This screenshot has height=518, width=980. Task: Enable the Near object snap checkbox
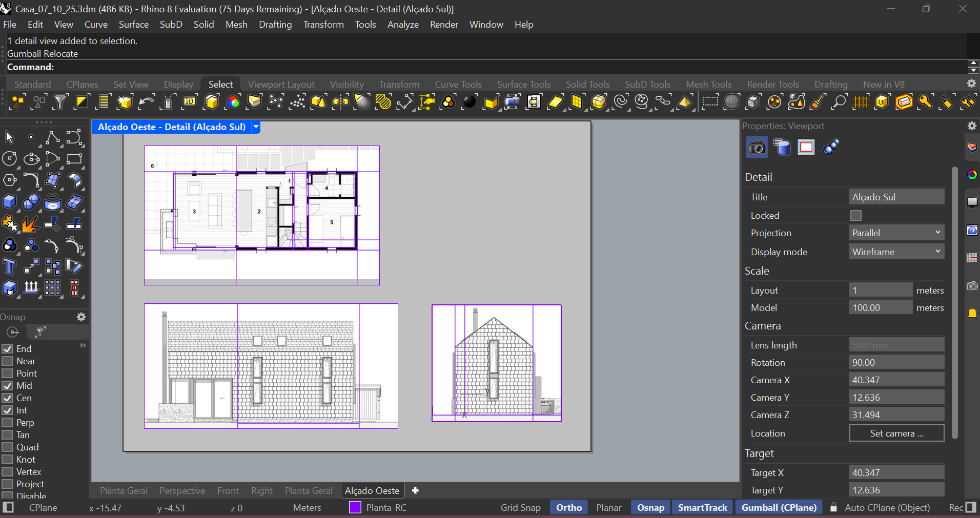[8, 361]
